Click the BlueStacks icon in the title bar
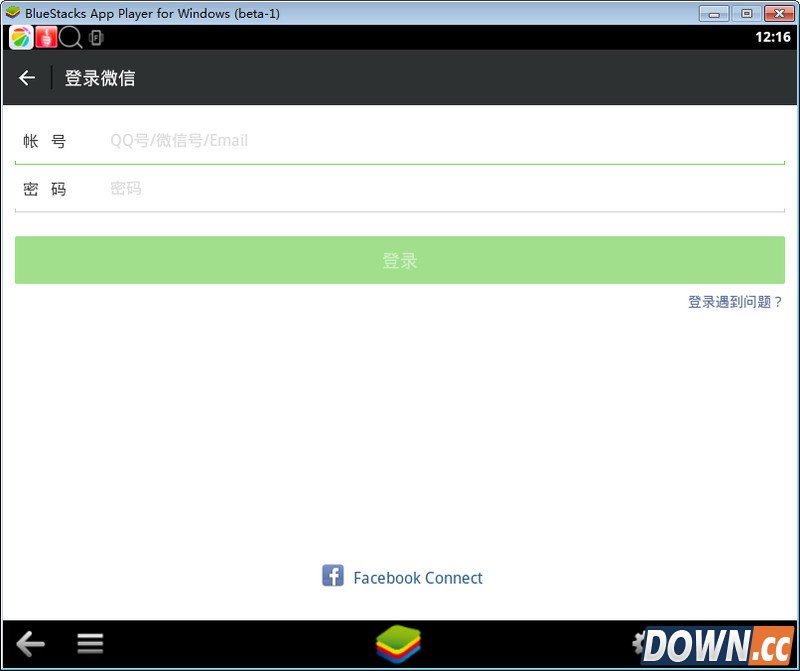This screenshot has width=800, height=671. 13,13
